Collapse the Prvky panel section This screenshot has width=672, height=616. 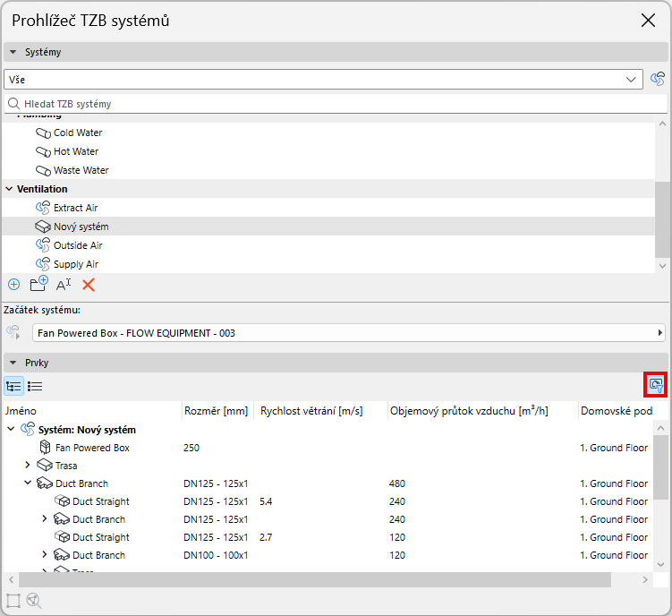13,363
